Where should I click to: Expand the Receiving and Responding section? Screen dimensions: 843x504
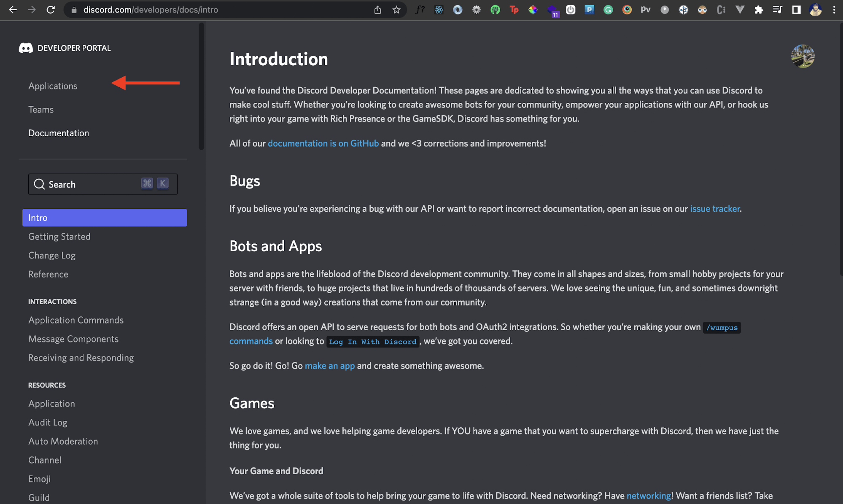click(x=81, y=358)
